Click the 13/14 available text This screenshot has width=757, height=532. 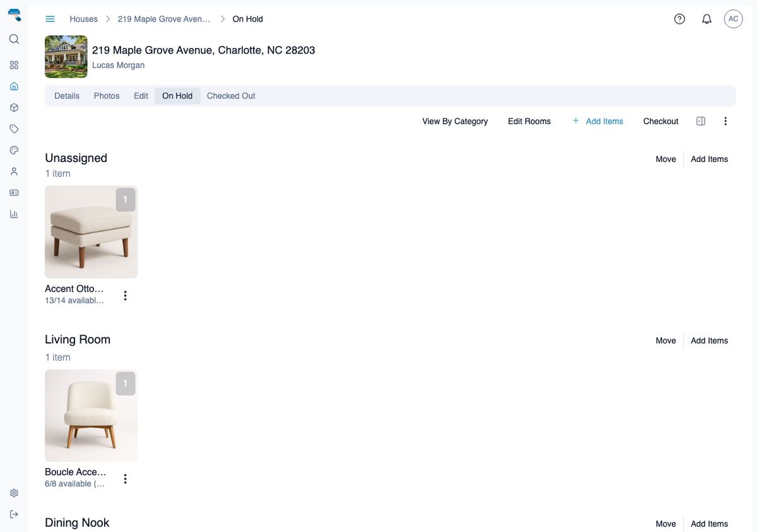74,301
